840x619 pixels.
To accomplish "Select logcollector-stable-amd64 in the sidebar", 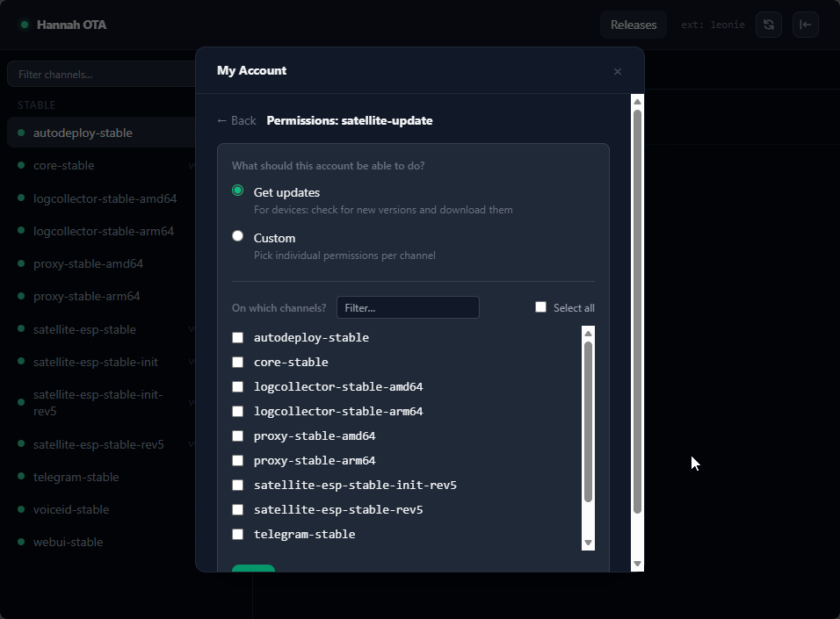I will click(102, 198).
